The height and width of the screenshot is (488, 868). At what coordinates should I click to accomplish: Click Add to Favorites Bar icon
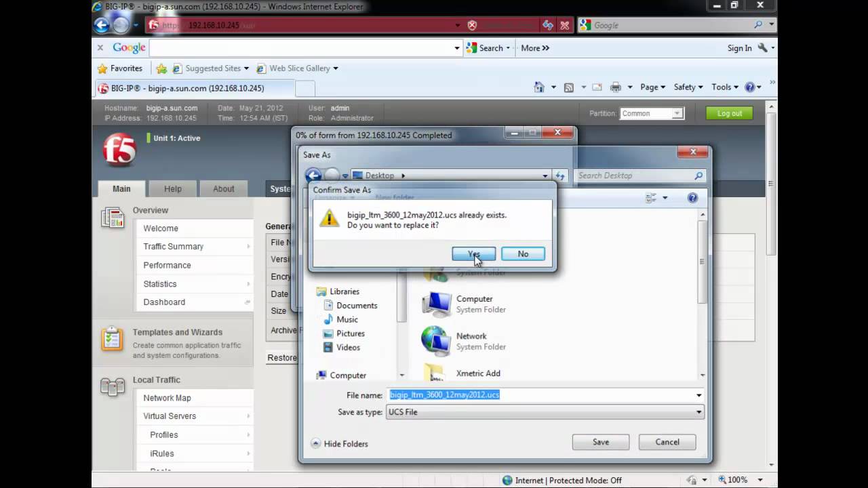click(x=161, y=68)
